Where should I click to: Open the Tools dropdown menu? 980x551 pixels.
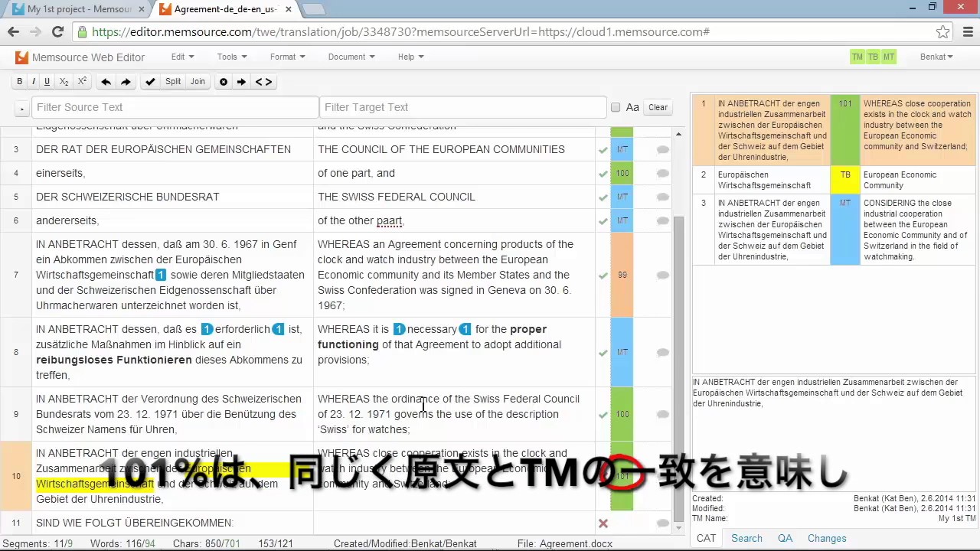coord(232,57)
